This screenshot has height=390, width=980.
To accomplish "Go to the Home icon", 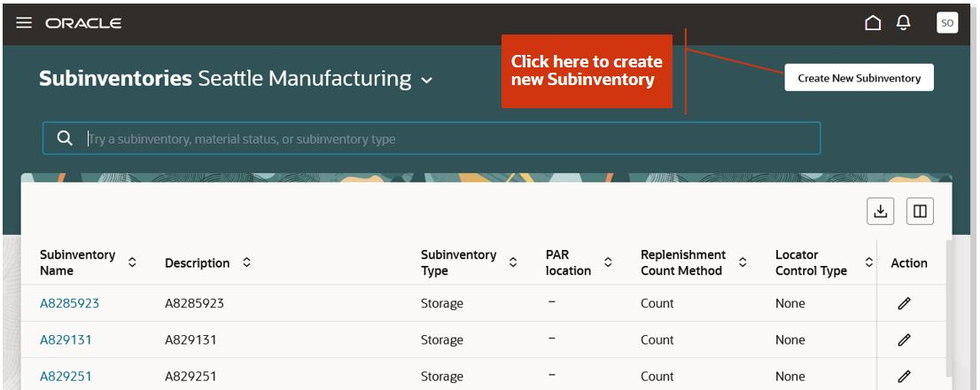I will pos(873,23).
